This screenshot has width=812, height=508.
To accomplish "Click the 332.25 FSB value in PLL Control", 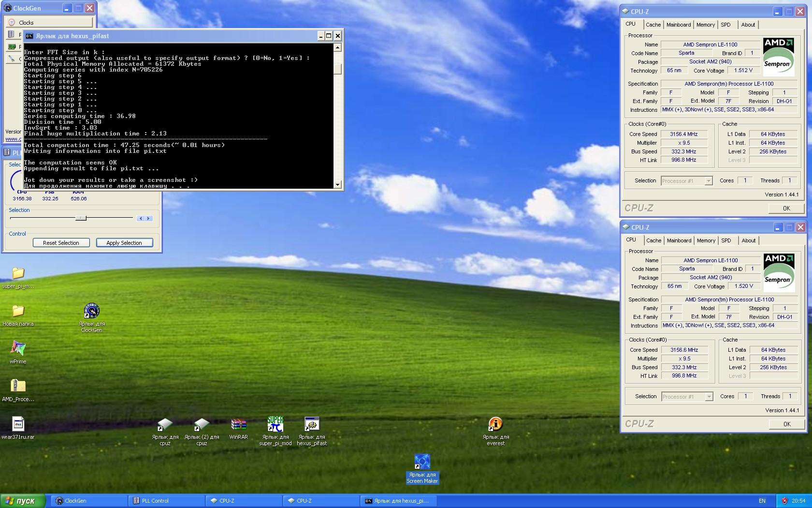I will (50, 199).
